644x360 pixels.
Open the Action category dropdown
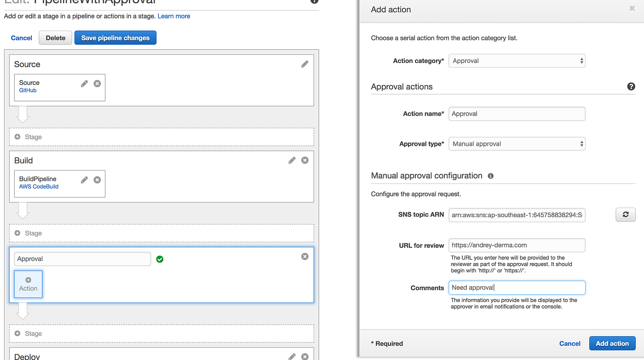[x=517, y=60]
